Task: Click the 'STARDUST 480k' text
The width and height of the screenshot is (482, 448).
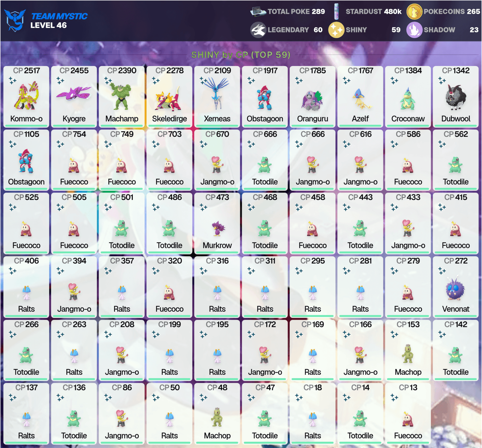Action: tap(374, 12)
